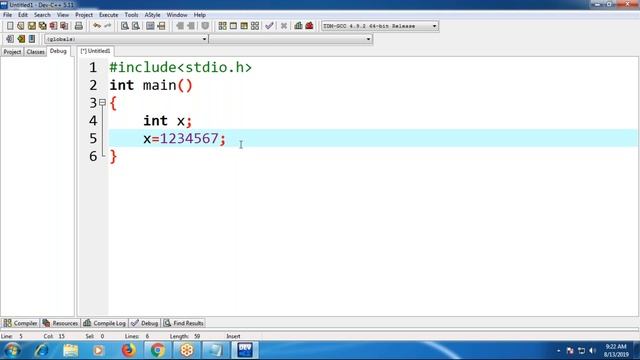
Task: Undo the last edit via toolbar
Action: point(97,26)
